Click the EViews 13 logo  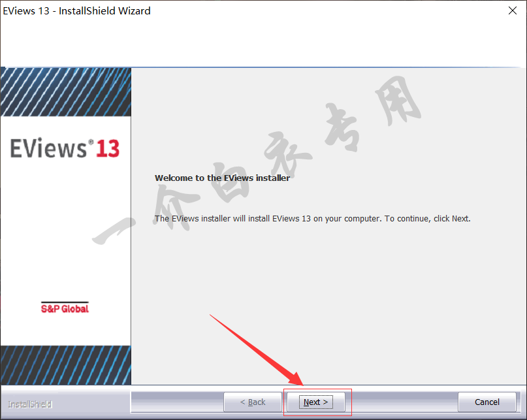coord(65,148)
